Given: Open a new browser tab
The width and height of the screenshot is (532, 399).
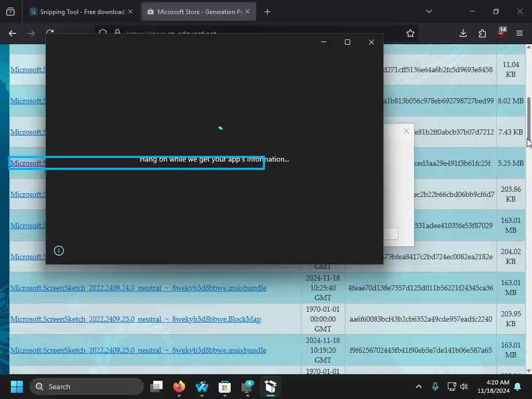Looking at the screenshot, I should click(x=268, y=12).
